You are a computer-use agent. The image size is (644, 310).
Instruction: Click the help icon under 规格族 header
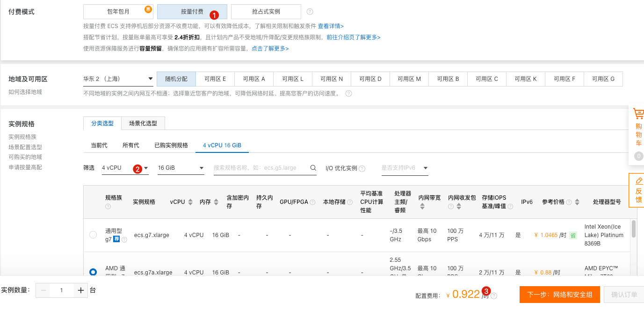(x=108, y=206)
